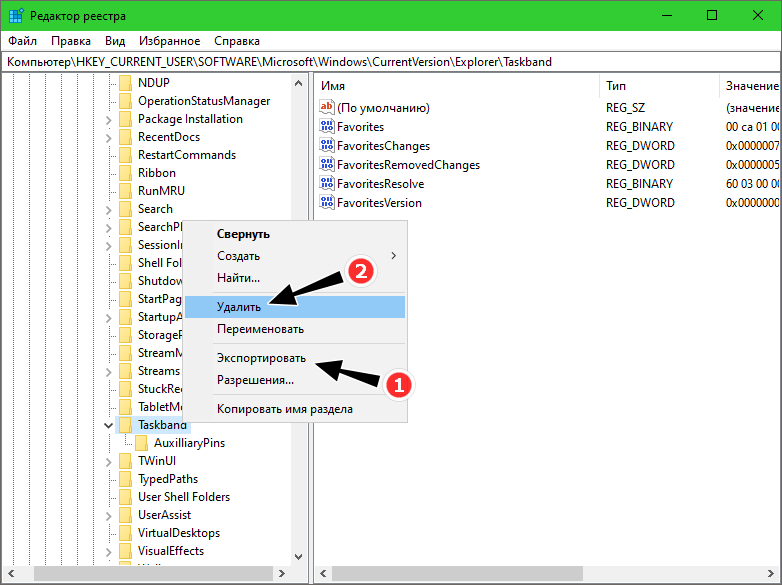Click the Favorites binary value icon
The width and height of the screenshot is (782, 585).
pos(327,127)
